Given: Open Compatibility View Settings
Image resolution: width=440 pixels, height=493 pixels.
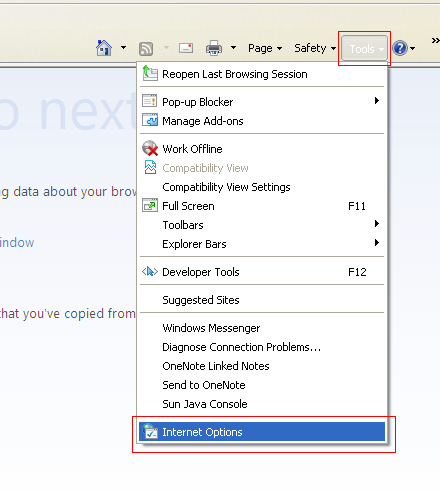Looking at the screenshot, I should [x=262, y=187].
